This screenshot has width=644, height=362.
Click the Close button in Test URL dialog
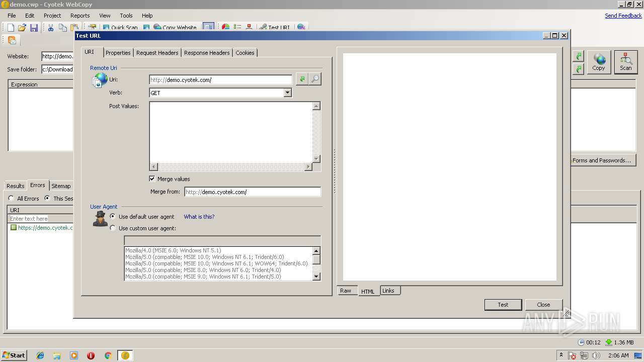[x=543, y=305]
